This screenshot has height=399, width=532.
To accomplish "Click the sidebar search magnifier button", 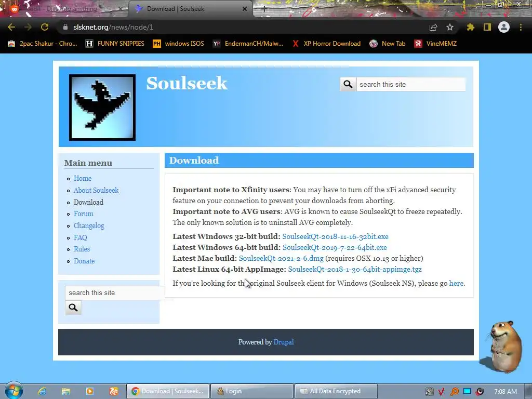I will [x=73, y=308].
